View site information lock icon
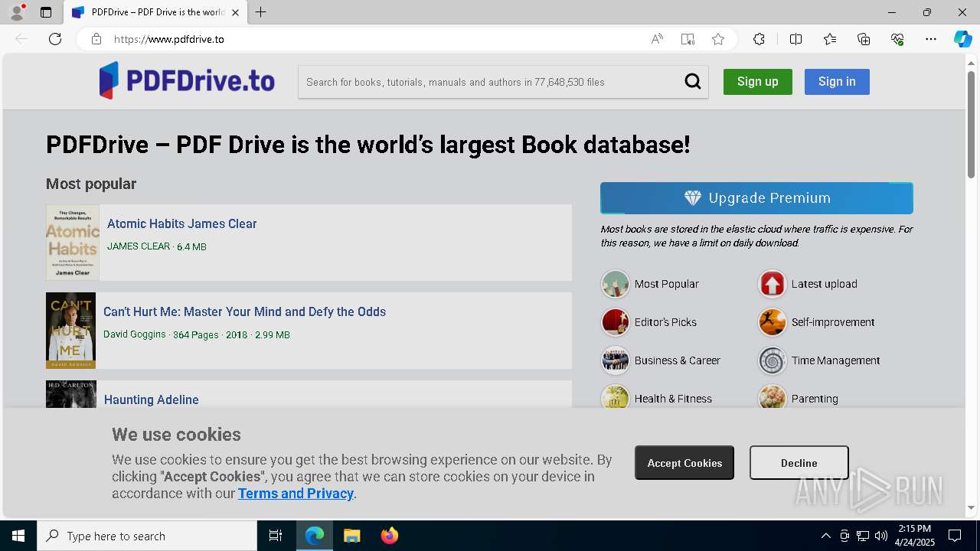This screenshot has width=980, height=551. (96, 39)
